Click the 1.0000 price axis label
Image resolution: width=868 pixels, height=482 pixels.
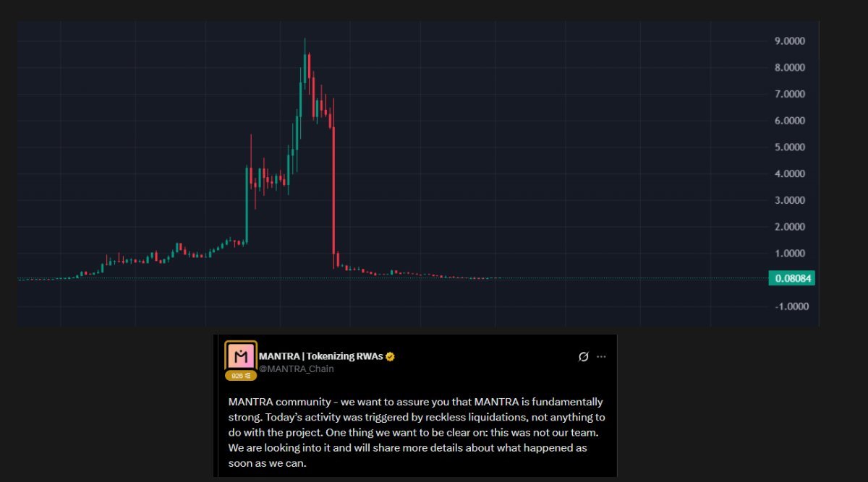tap(790, 254)
